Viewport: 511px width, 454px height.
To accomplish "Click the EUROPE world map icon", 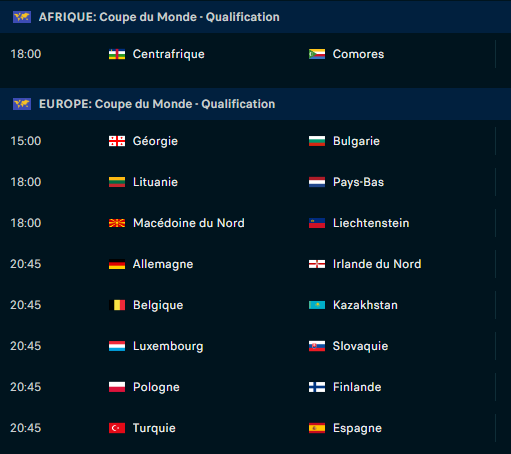I will [22, 104].
